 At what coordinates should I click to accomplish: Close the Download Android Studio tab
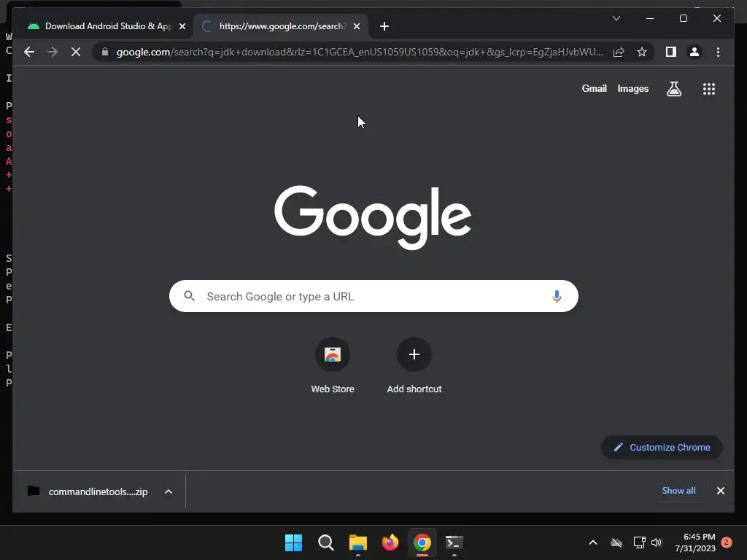[182, 26]
